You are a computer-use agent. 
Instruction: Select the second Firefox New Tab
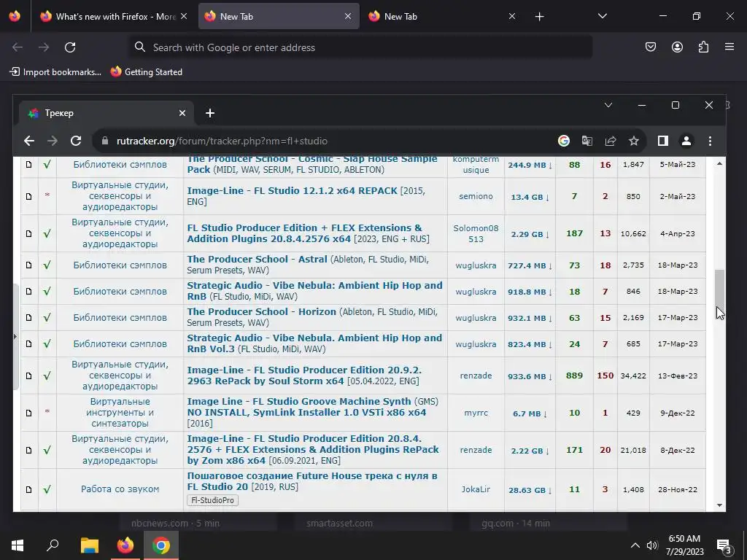[x=441, y=16]
